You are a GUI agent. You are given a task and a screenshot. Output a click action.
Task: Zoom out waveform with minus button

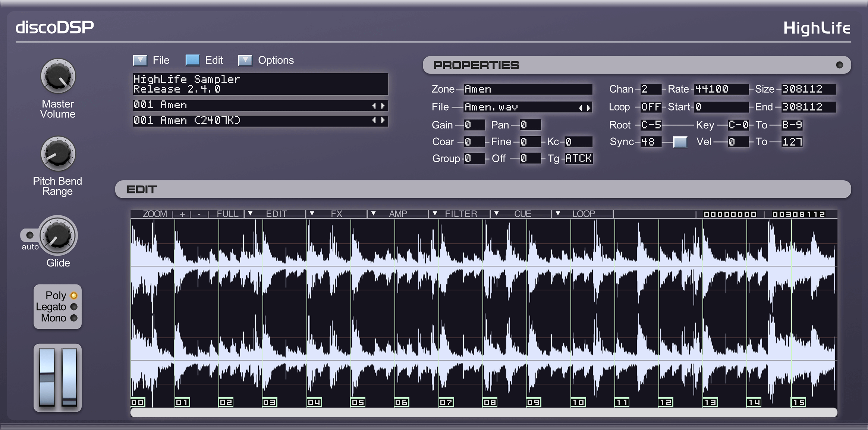(x=199, y=214)
